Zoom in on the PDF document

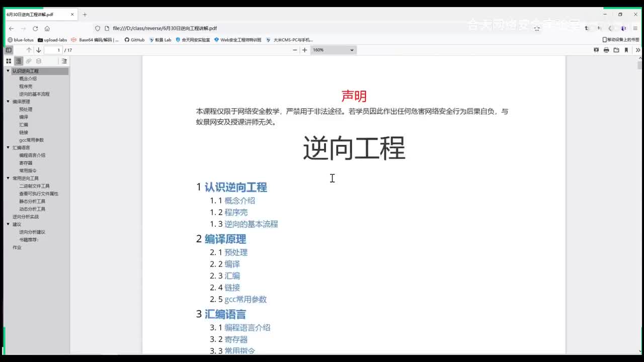(304, 50)
